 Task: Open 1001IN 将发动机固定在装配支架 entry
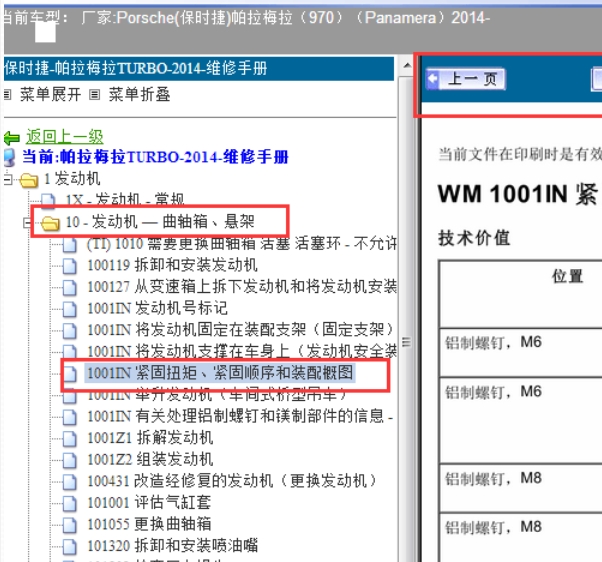[x=242, y=329]
